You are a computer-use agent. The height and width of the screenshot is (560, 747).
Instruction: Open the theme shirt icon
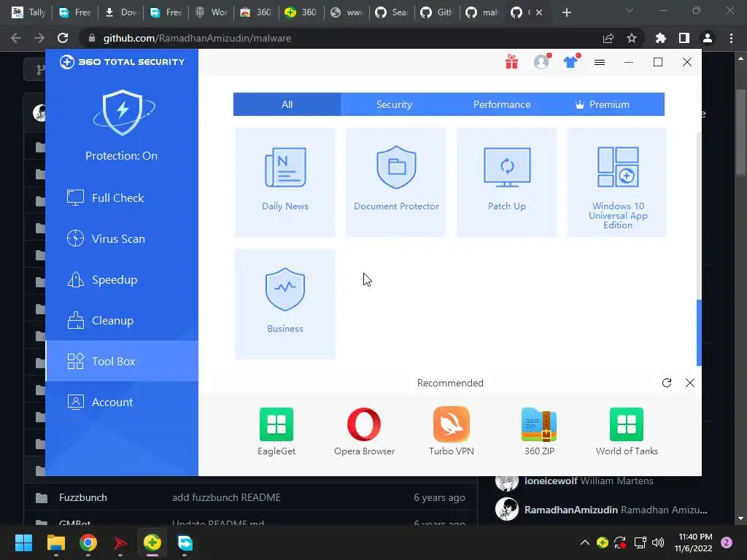pos(571,62)
